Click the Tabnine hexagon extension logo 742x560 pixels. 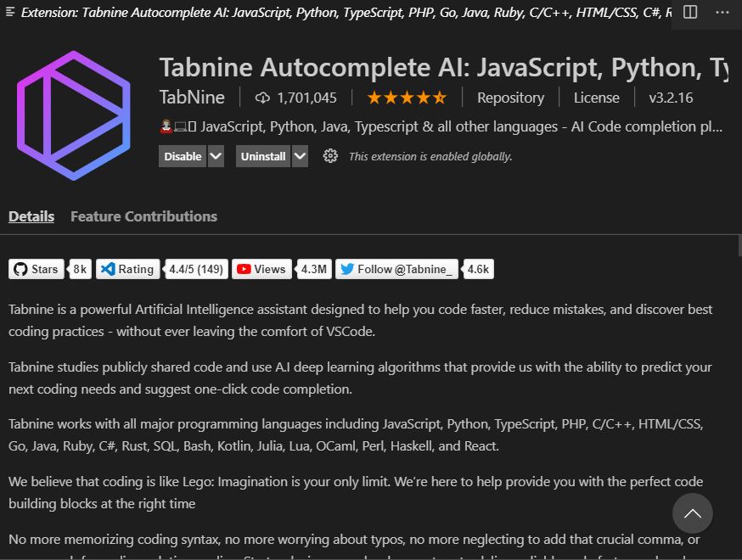[x=73, y=115]
